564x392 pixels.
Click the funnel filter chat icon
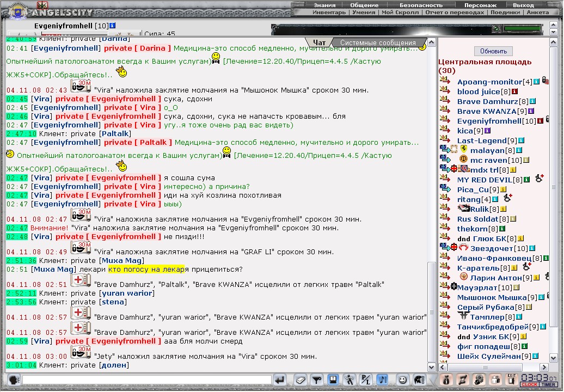coord(316,380)
